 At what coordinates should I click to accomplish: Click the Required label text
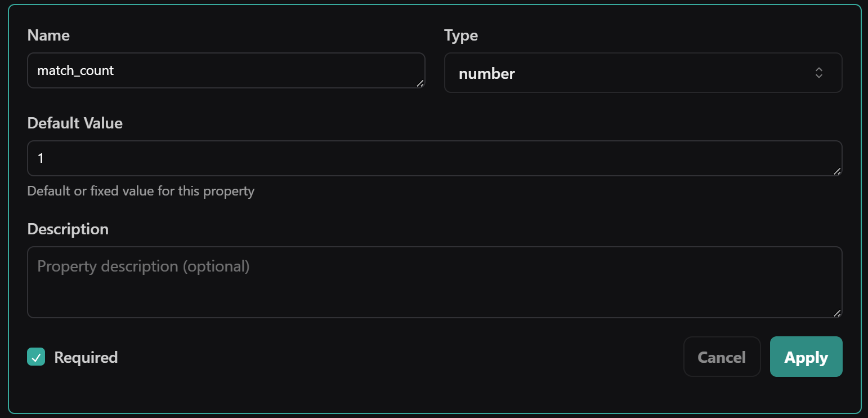[85, 357]
